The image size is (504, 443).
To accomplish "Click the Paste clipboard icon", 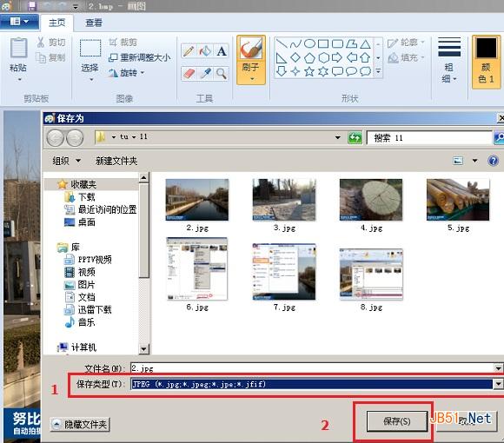I will (x=18, y=49).
